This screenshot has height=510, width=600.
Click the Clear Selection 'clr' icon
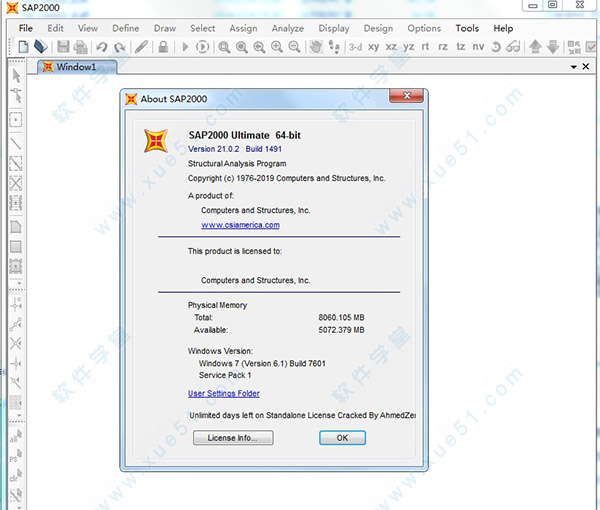16,476
